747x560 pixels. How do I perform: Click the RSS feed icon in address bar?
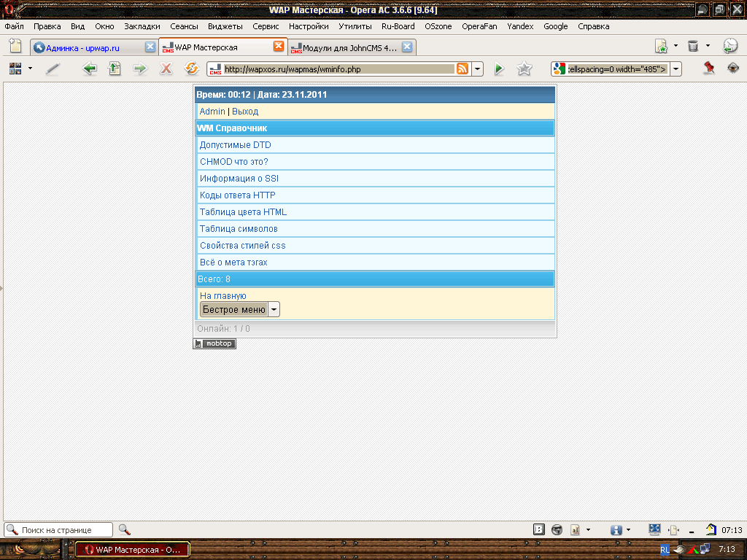462,69
